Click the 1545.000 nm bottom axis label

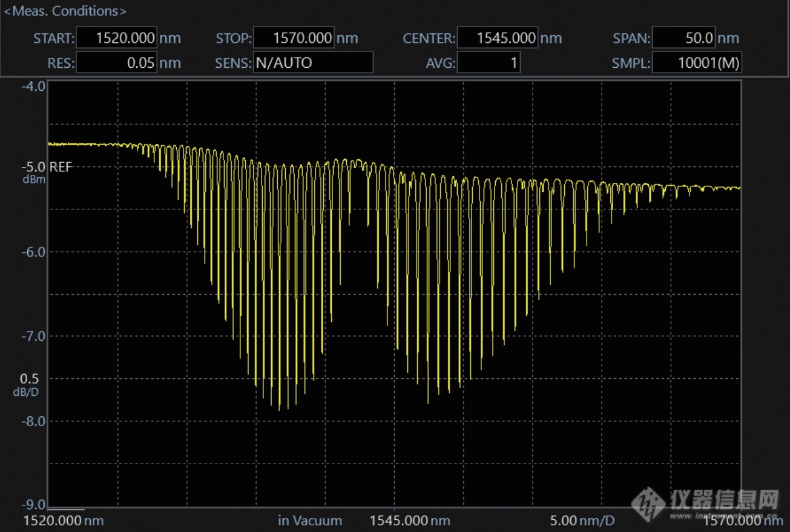click(410, 521)
